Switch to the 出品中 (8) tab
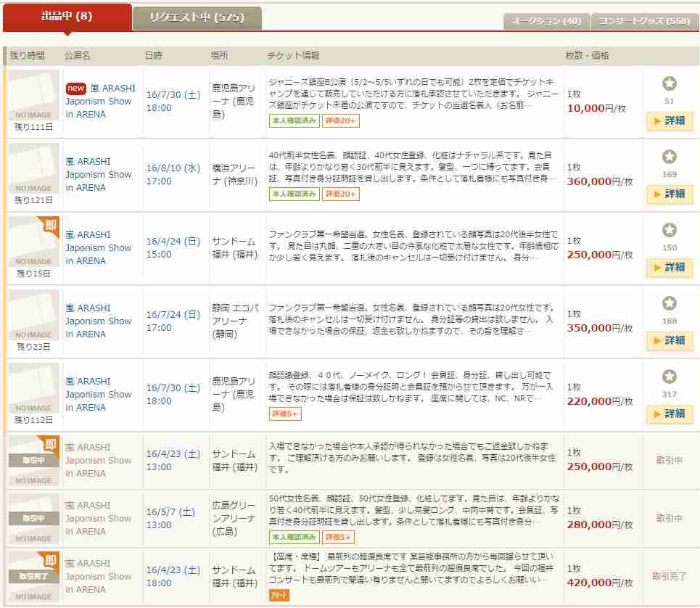This screenshot has width=700, height=608. point(67,17)
